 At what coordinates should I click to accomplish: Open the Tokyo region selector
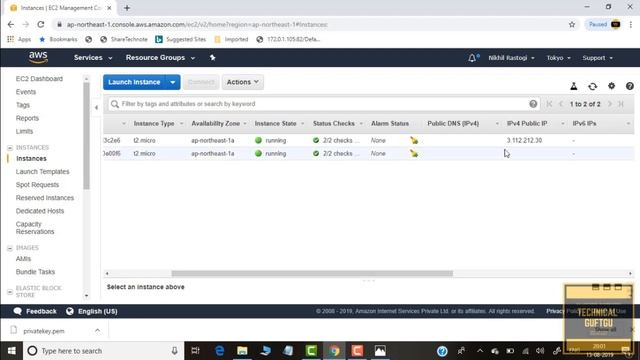point(558,58)
